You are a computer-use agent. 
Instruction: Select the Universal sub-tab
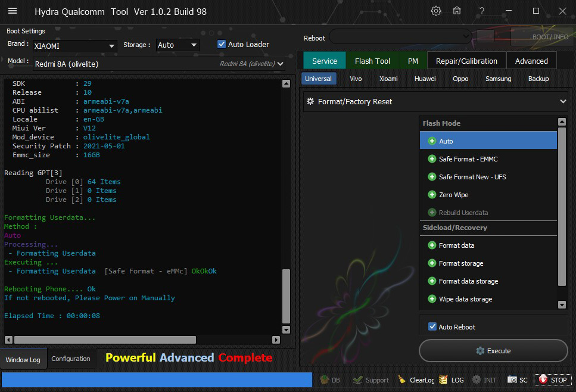pyautogui.click(x=318, y=79)
